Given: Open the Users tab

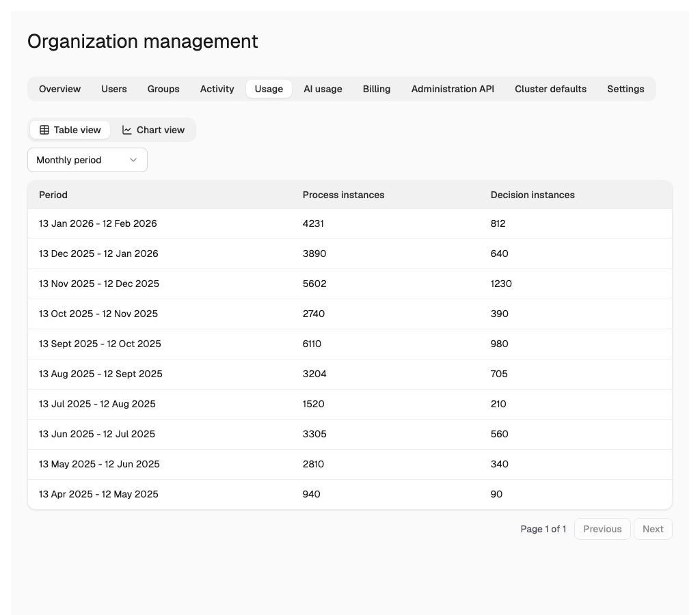Looking at the screenshot, I should point(114,89).
